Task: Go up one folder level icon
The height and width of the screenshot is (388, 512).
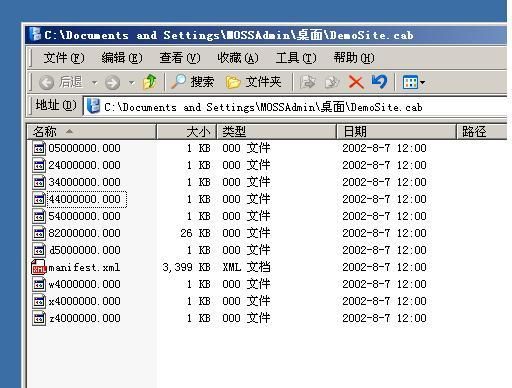Action: pos(149,82)
